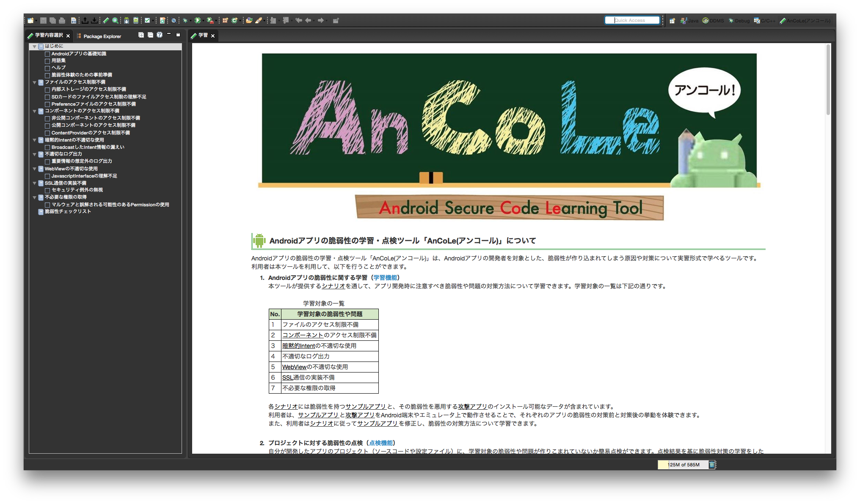
Task: Switch to the DDMS perspective
Action: point(714,20)
